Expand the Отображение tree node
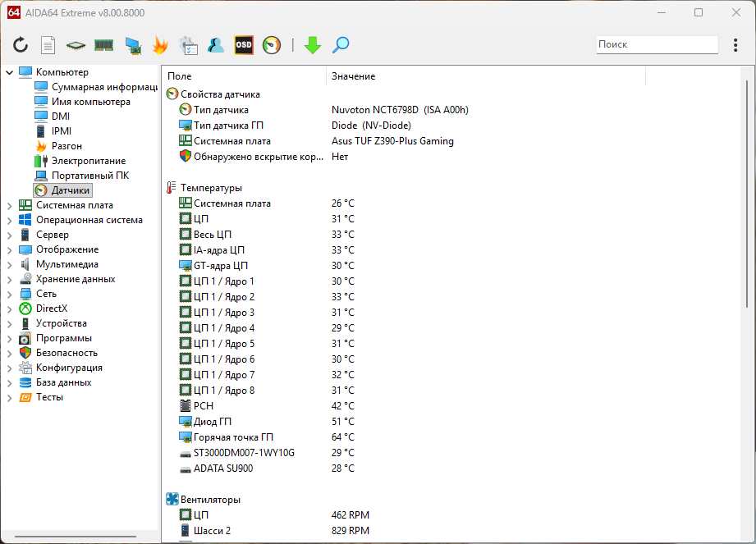The width and height of the screenshot is (756, 544). [x=9, y=250]
